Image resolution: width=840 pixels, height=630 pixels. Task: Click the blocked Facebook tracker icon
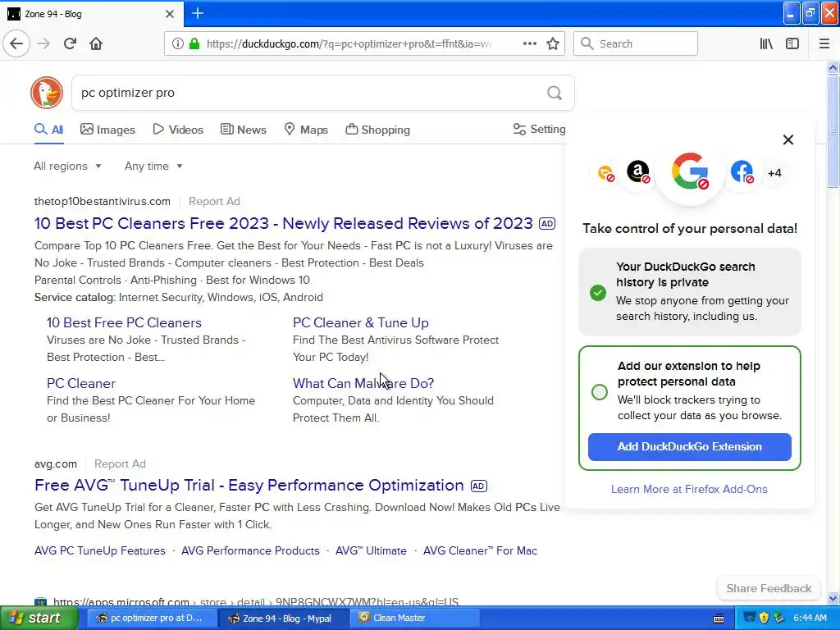click(x=742, y=172)
